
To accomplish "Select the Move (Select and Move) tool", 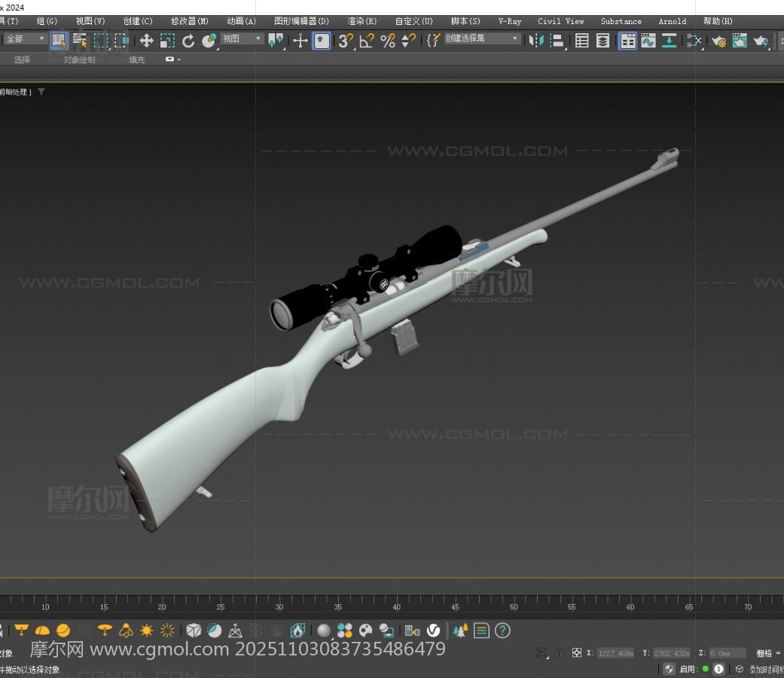I will pos(146,41).
